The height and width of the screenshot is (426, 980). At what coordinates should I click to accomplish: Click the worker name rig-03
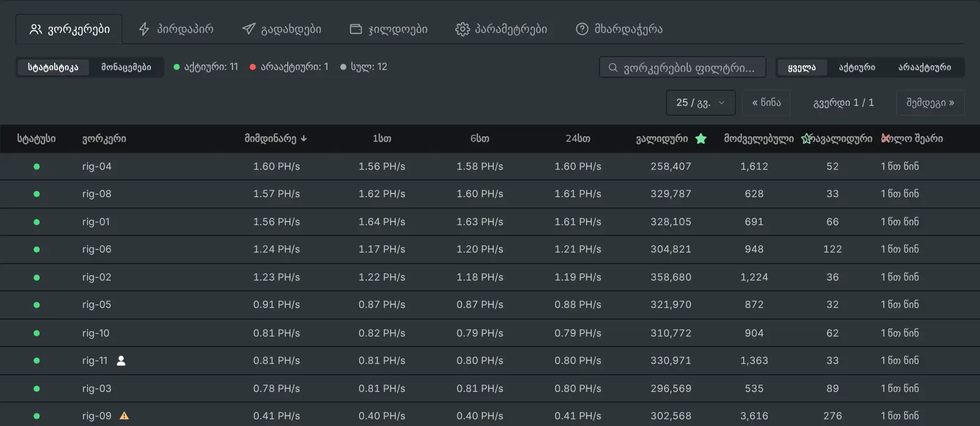pyautogui.click(x=97, y=388)
